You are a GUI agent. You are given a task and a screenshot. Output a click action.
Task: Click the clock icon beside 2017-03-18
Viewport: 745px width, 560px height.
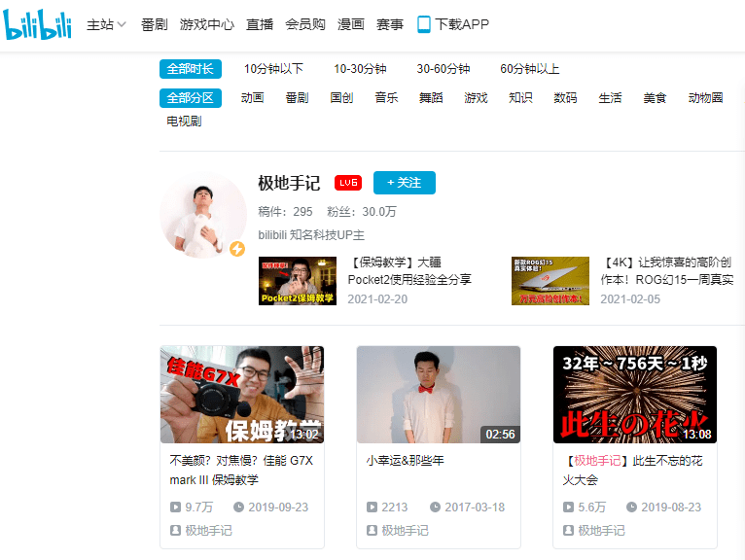(435, 507)
